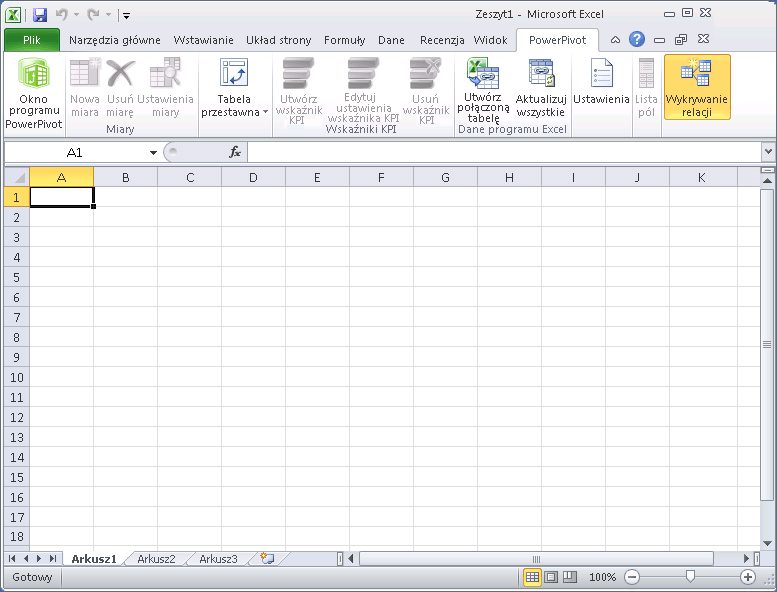Expand the formula bar
Screen dimensions: 777x592
(768, 152)
